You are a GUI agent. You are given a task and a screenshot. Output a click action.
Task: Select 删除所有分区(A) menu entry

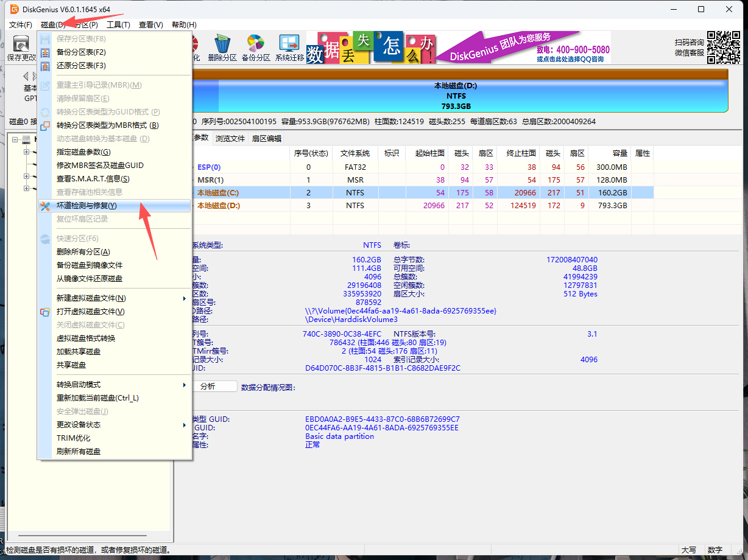pos(115,252)
